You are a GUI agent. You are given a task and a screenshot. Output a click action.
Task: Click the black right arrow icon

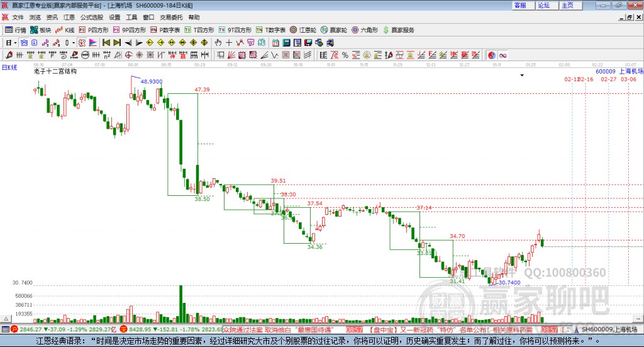[139, 43]
